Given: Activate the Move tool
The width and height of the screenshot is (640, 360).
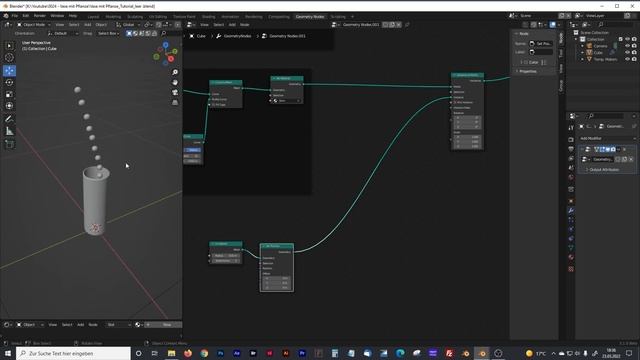Looking at the screenshot, I should click(9, 71).
